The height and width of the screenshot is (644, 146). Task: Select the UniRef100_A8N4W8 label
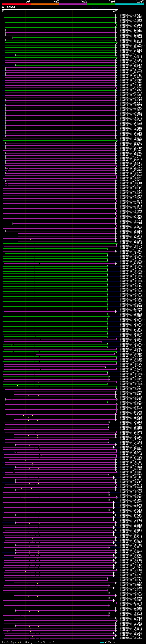[x=131, y=349]
